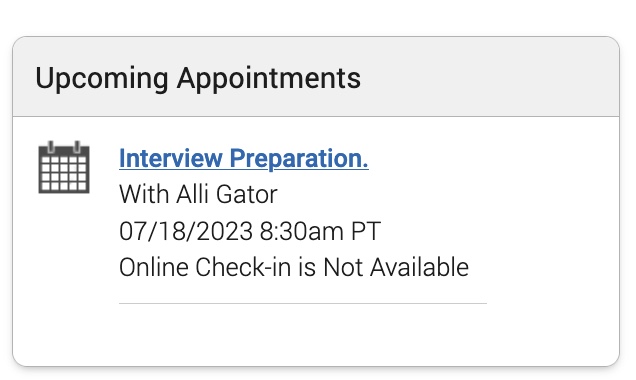Click the word Preparation in the link

(299, 159)
